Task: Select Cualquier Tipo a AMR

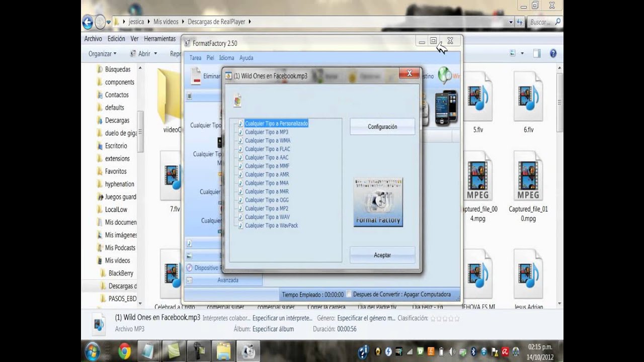Action: (267, 174)
